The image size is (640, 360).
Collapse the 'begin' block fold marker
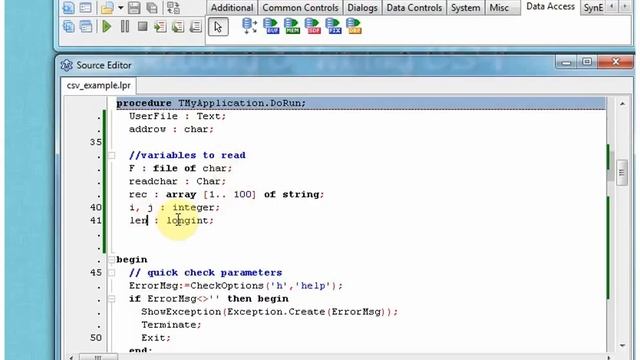click(x=111, y=260)
